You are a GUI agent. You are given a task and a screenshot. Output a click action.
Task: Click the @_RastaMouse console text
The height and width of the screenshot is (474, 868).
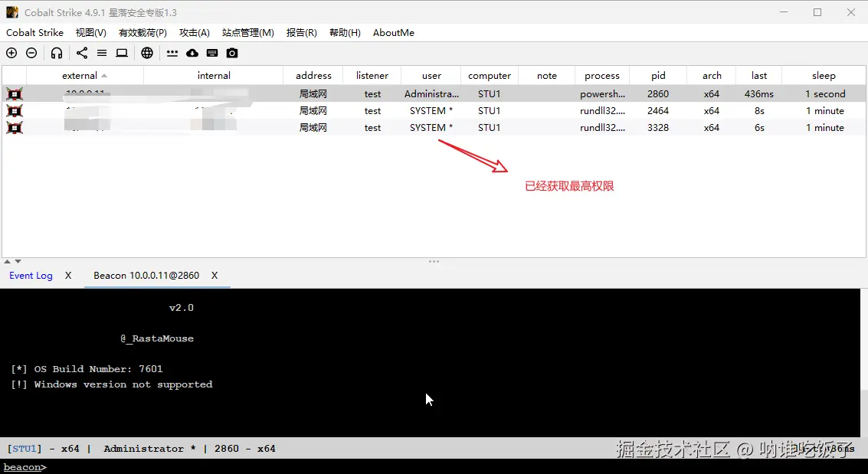point(157,338)
